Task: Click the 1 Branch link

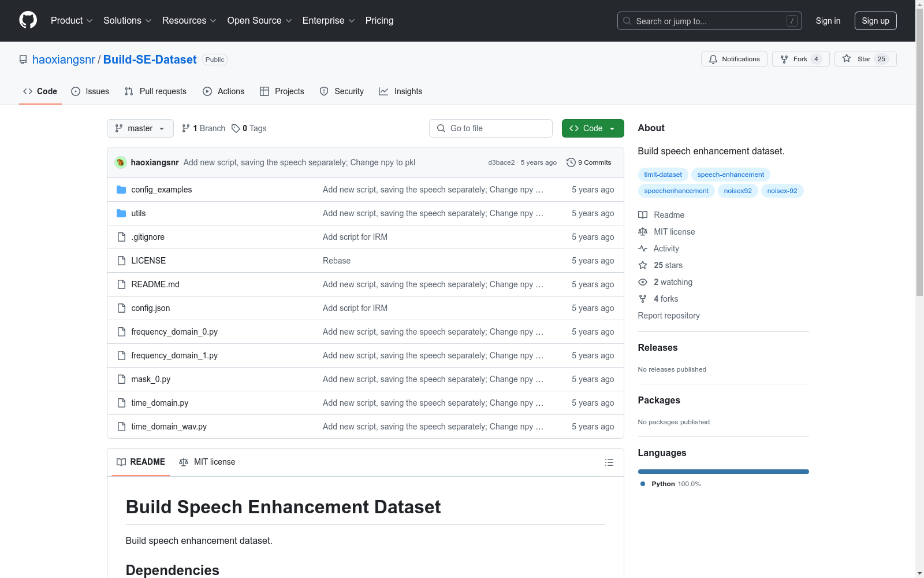Action: pyautogui.click(x=203, y=128)
